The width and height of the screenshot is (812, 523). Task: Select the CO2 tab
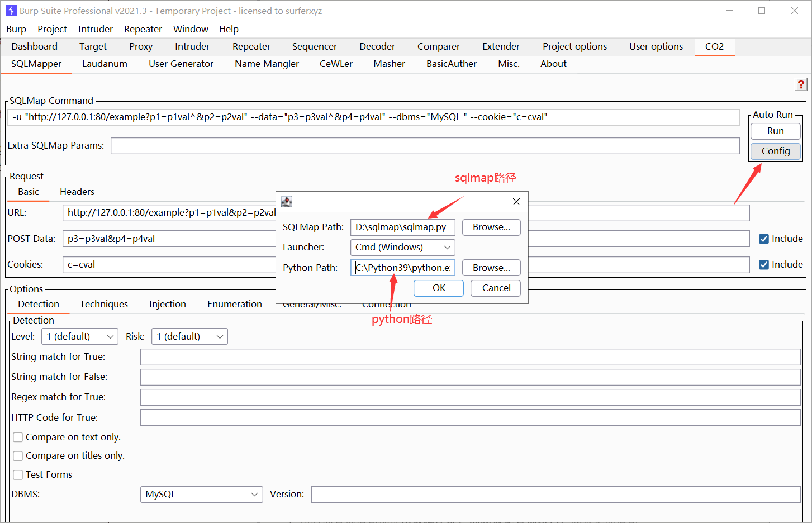714,46
